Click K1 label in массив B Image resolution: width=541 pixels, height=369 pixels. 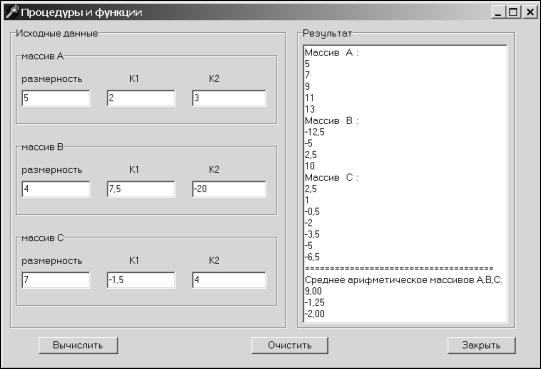pyautogui.click(x=134, y=169)
